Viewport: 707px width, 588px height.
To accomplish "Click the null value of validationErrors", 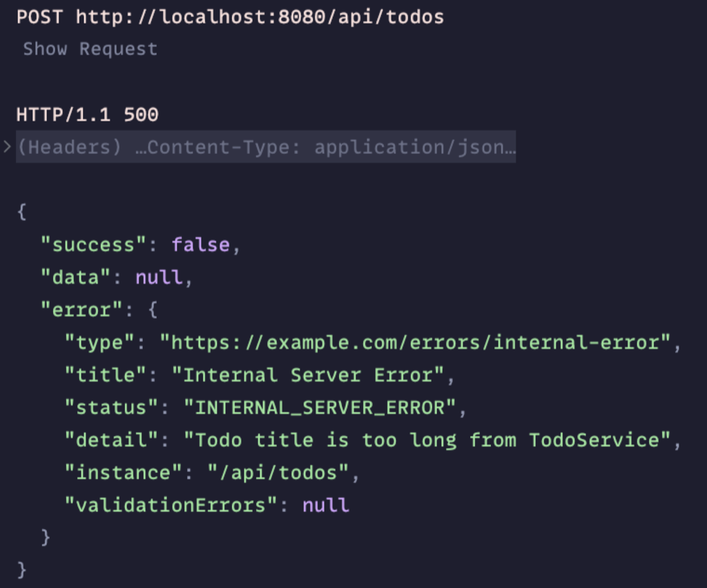I will click(x=326, y=505).
